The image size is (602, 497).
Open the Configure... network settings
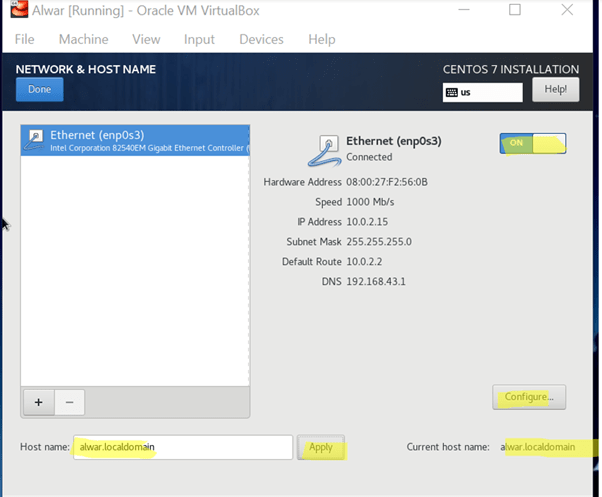529,397
